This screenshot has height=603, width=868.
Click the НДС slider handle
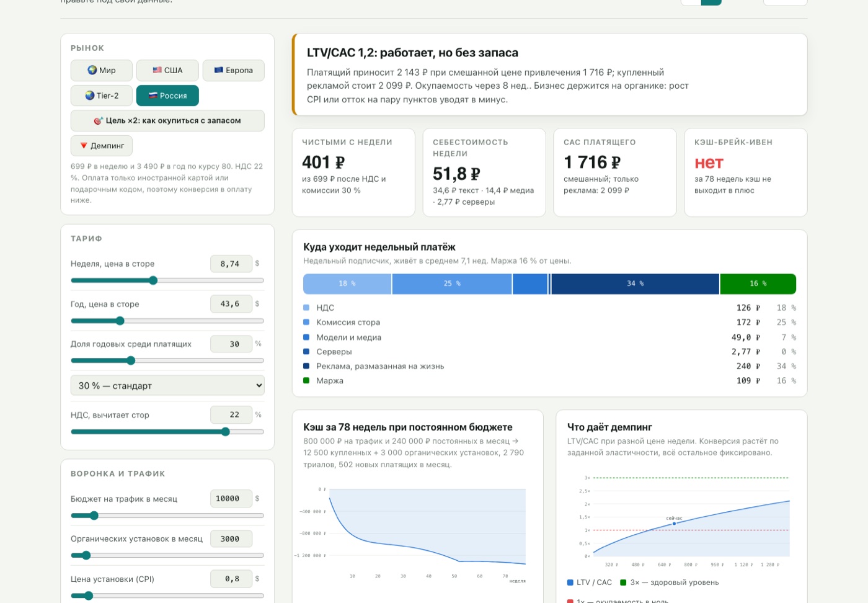tap(226, 432)
